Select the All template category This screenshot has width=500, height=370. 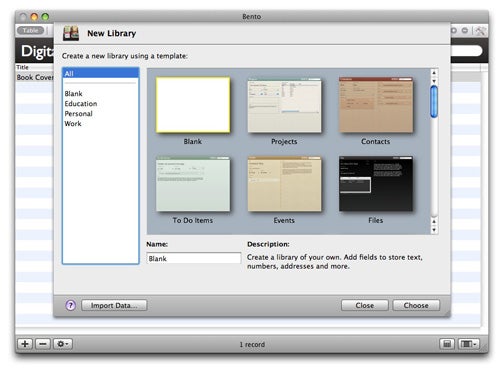tap(100, 73)
